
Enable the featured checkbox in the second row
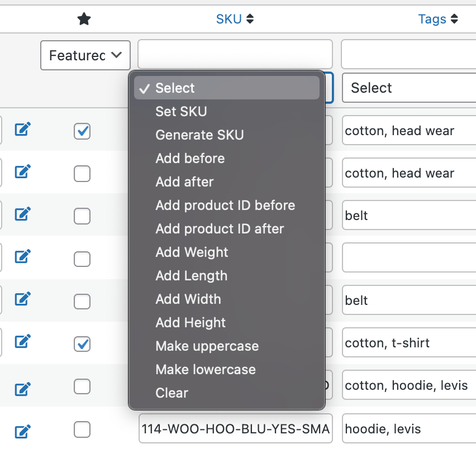[82, 174]
